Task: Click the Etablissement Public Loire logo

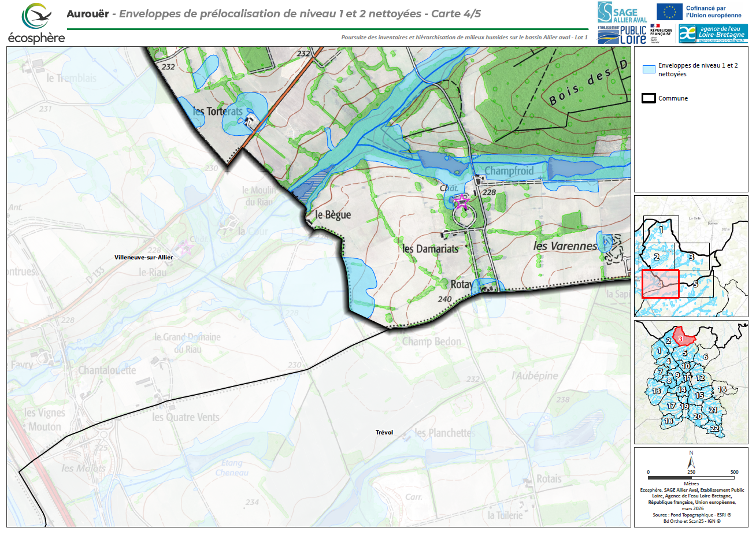Action: coord(622,35)
